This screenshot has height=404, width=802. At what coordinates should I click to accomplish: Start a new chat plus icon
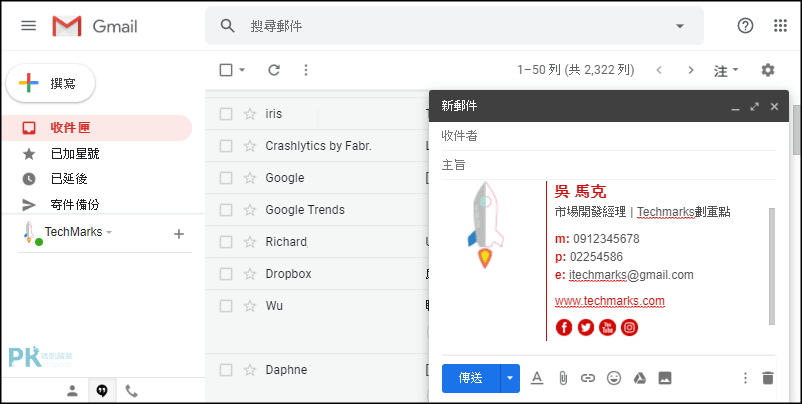[x=179, y=234]
